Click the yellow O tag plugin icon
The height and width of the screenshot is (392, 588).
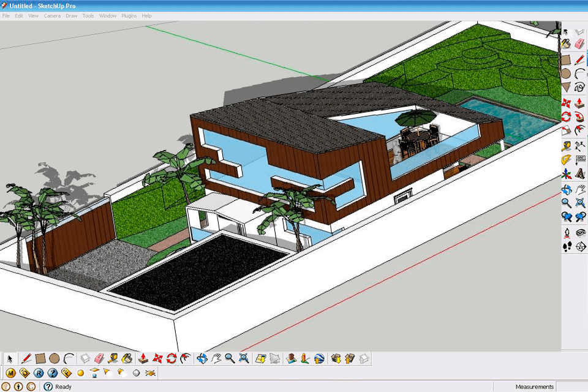(x=24, y=373)
